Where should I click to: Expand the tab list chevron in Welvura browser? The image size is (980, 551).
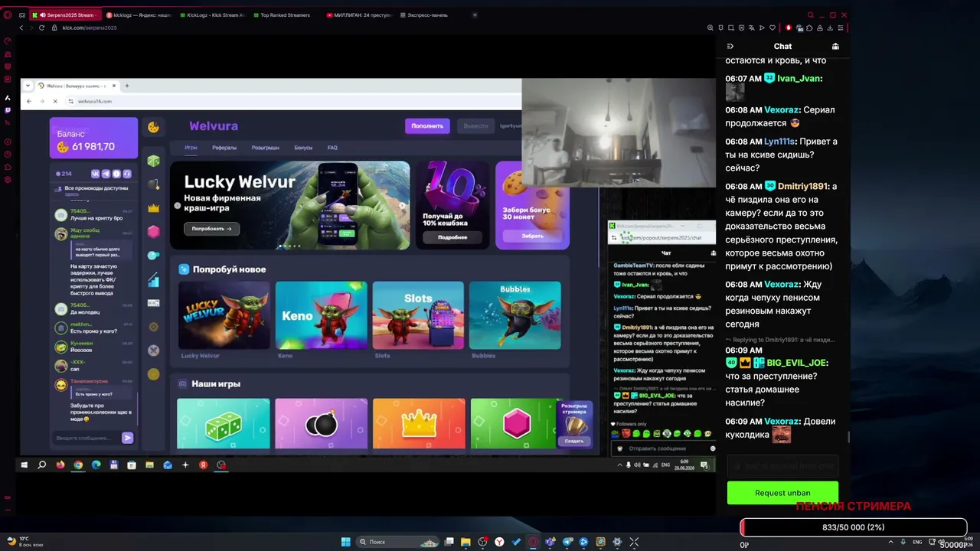27,86
